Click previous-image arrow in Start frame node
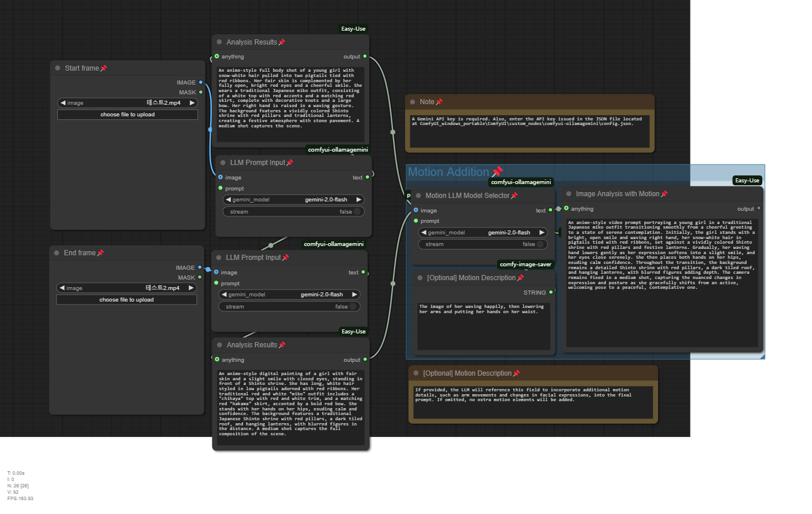 [63, 103]
